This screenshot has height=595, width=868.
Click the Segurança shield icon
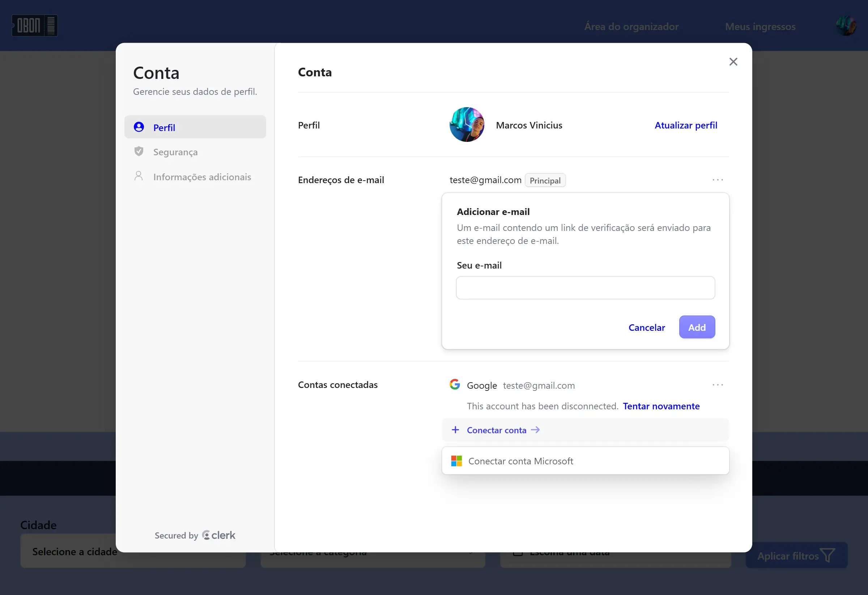pyautogui.click(x=139, y=151)
